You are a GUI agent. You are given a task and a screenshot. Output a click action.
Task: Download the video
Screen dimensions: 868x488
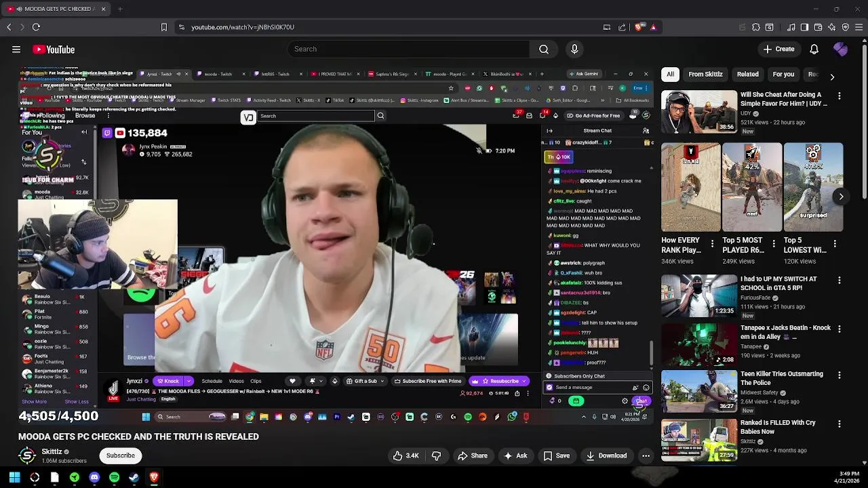coord(606,456)
